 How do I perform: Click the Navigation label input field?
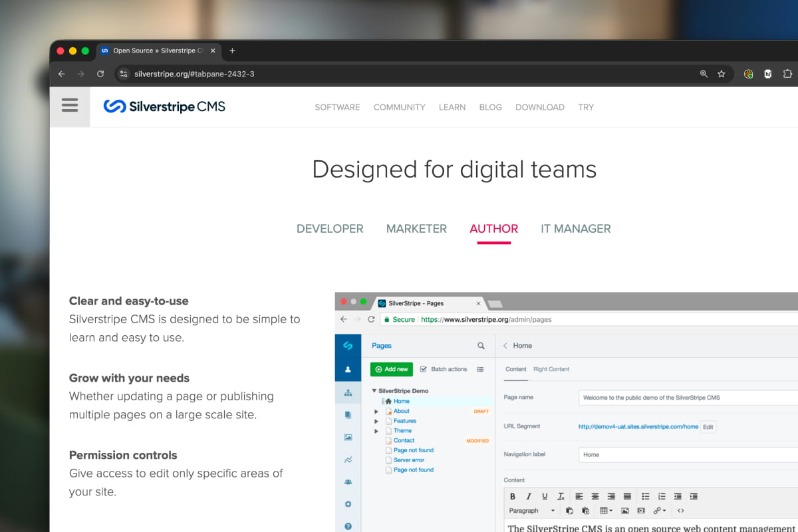tap(688, 455)
